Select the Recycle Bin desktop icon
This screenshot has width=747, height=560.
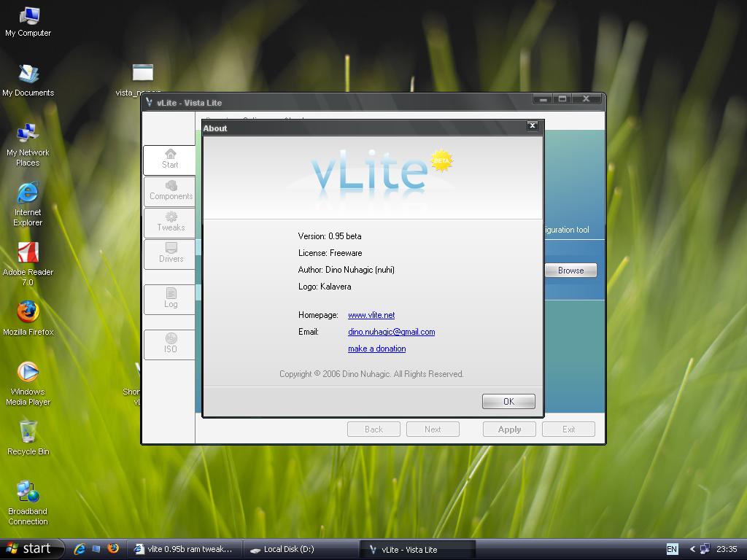click(x=28, y=438)
